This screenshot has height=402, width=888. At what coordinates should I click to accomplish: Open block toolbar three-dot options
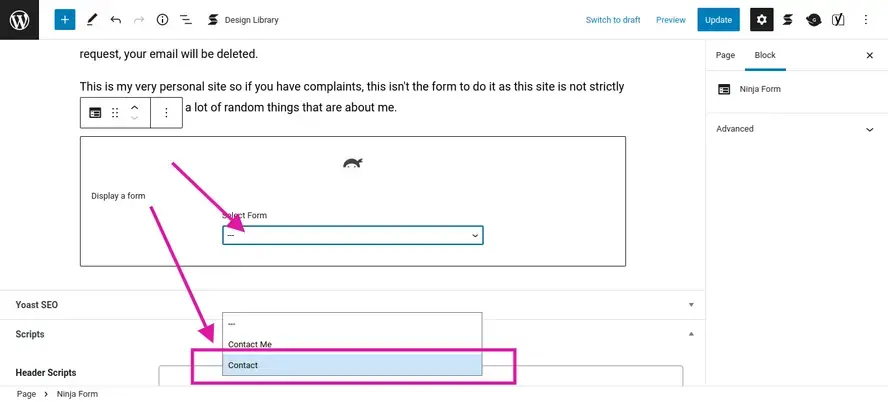pos(166,113)
